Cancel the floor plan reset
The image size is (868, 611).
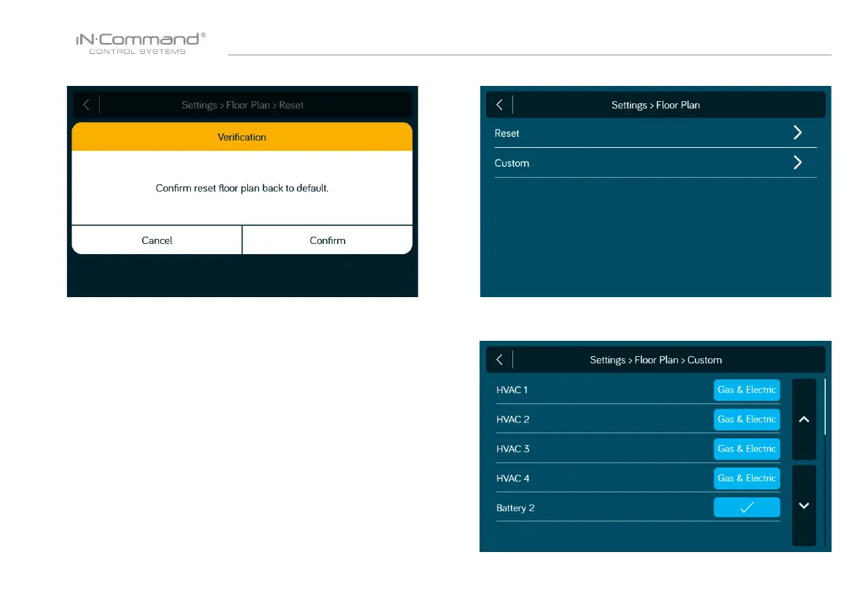(x=157, y=240)
